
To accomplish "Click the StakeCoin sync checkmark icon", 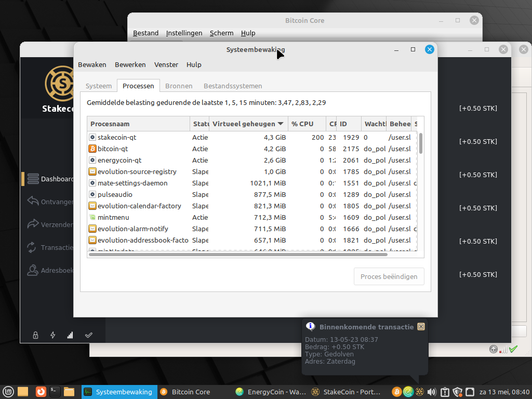I will click(x=88, y=335).
